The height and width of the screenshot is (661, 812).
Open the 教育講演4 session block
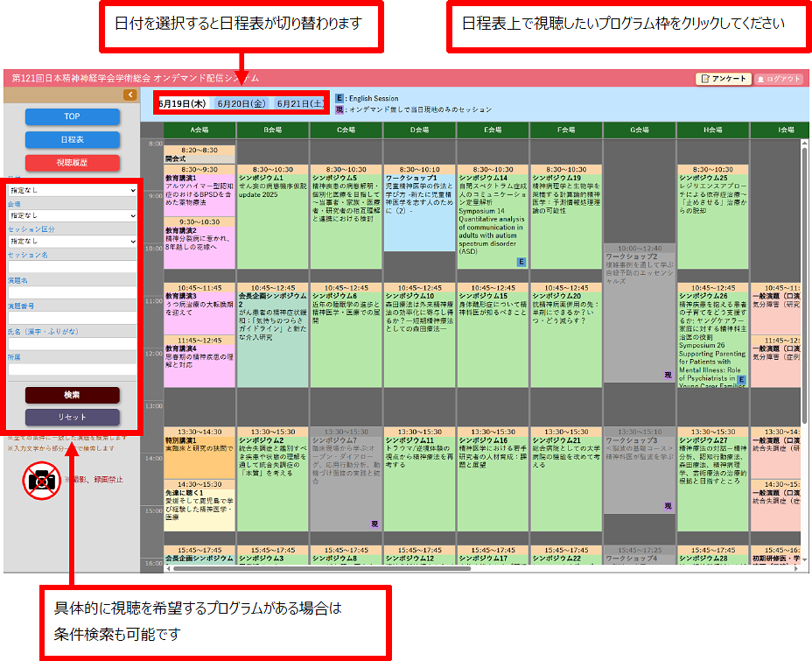(199, 362)
